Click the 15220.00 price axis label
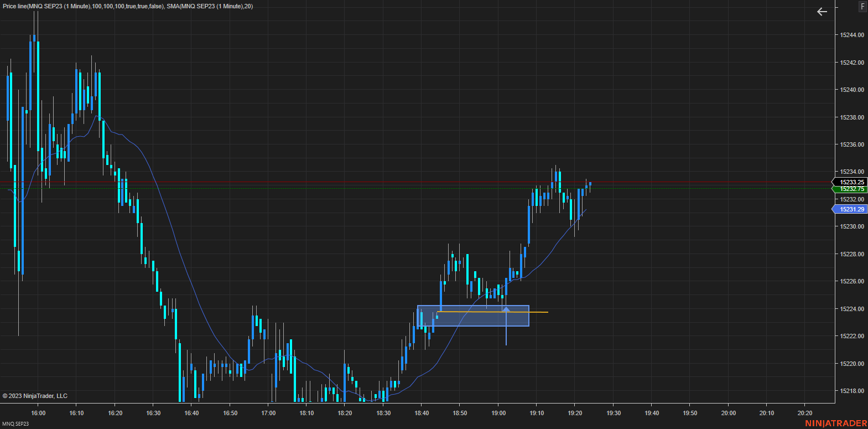This screenshot has width=868, height=429. (852, 364)
